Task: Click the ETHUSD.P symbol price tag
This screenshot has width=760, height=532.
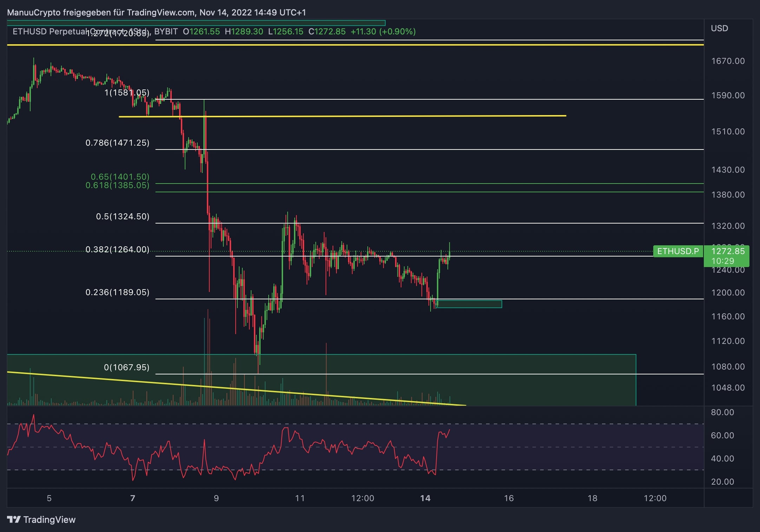Action: 678,251
